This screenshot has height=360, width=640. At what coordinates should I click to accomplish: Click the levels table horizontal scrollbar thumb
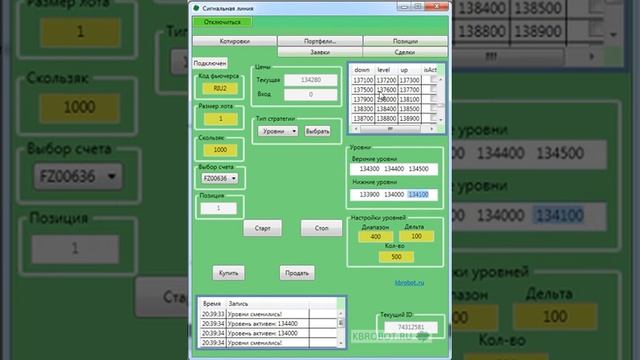(391, 129)
